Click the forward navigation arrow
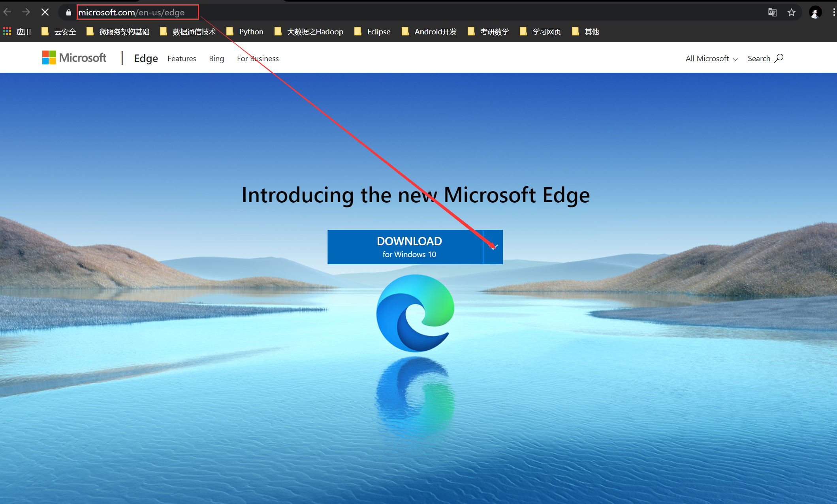Screen dimensions: 837x504 26,12
